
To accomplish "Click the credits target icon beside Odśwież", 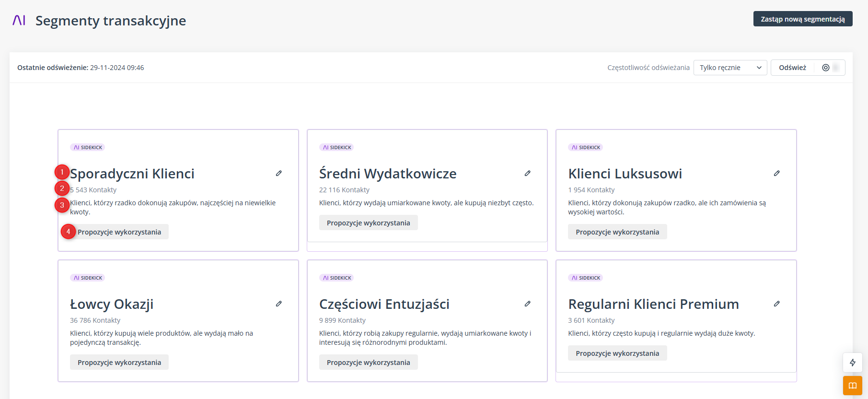I will (826, 68).
